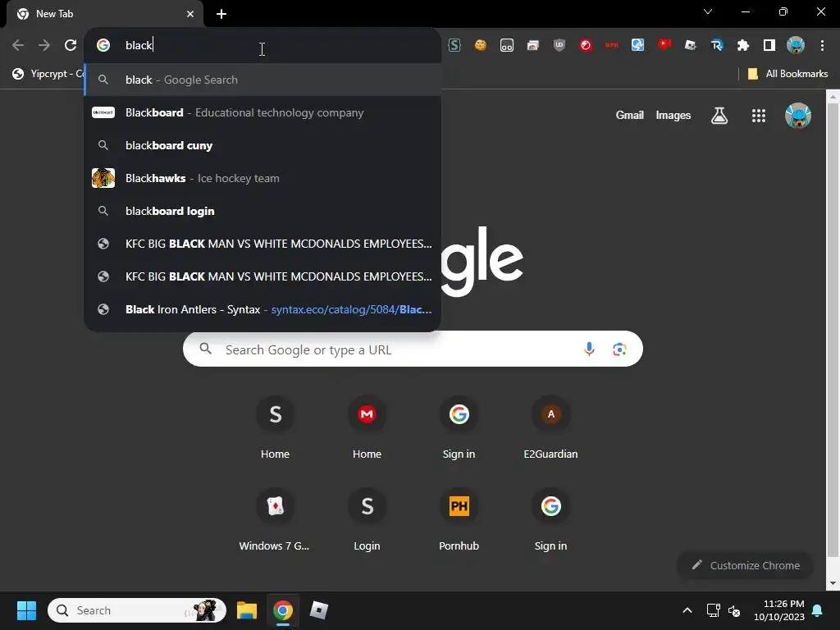
Task: Open the All Bookmarks folder
Action: pyautogui.click(x=787, y=74)
